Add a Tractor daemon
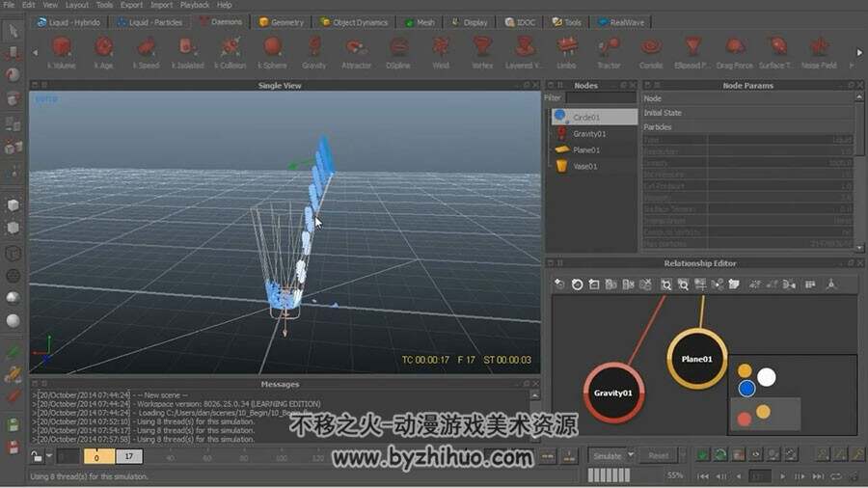The width and height of the screenshot is (868, 488). (x=609, y=53)
